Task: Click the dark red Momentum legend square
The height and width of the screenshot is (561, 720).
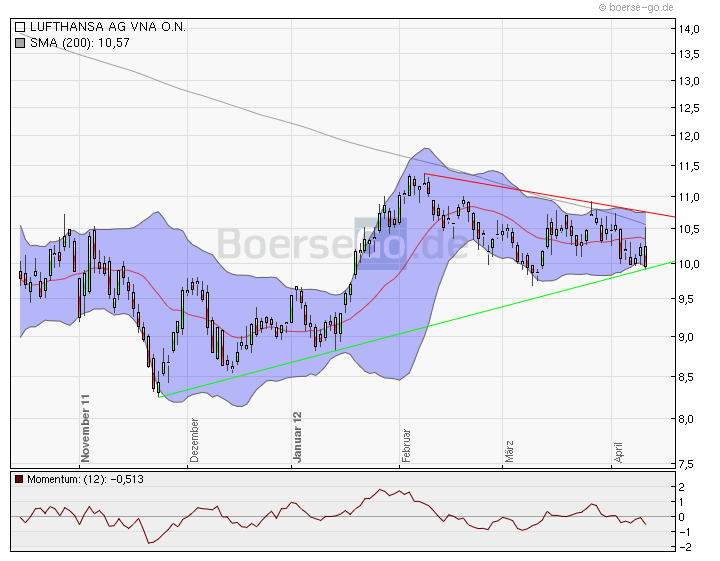Action: click(19, 479)
